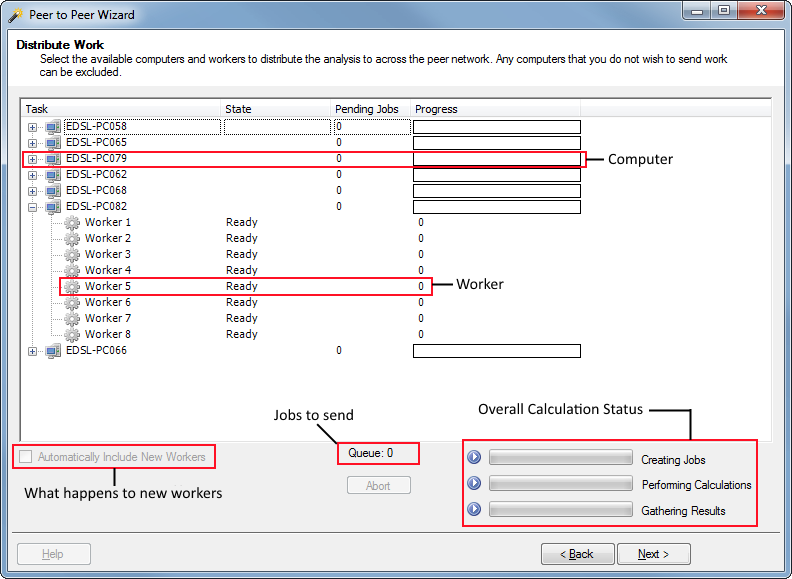Click the Worker 2 gear icon
This screenshot has width=792, height=579.
click(72, 239)
